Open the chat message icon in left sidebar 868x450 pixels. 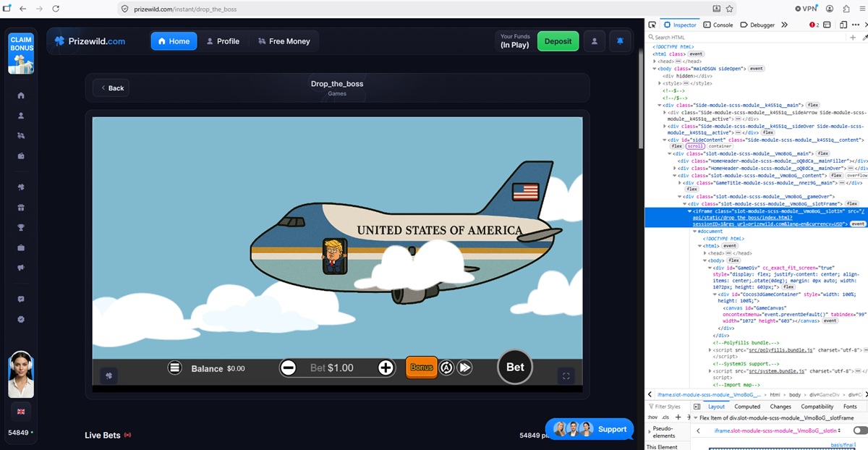[21, 299]
